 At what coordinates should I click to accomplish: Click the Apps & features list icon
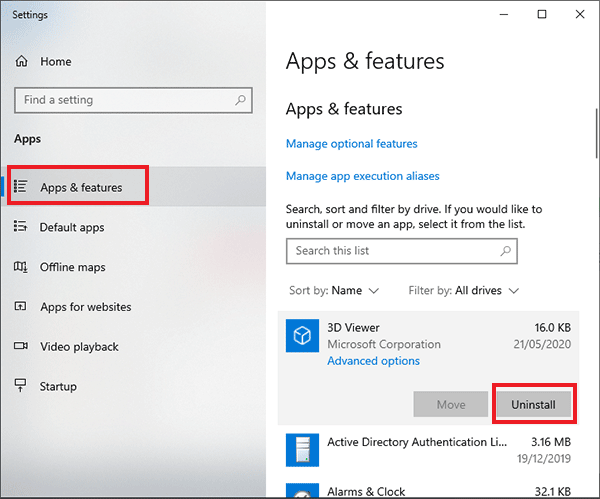coord(20,186)
